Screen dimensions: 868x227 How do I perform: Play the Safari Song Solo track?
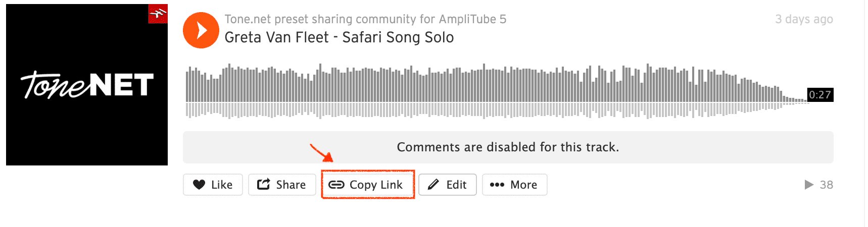tap(201, 30)
